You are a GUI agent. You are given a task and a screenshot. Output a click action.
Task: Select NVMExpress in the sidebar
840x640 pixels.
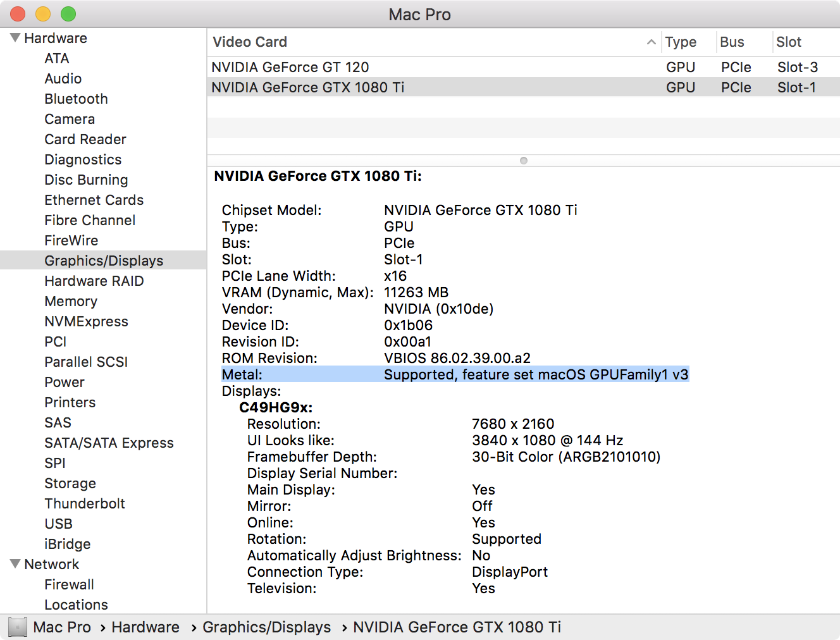[x=86, y=321]
